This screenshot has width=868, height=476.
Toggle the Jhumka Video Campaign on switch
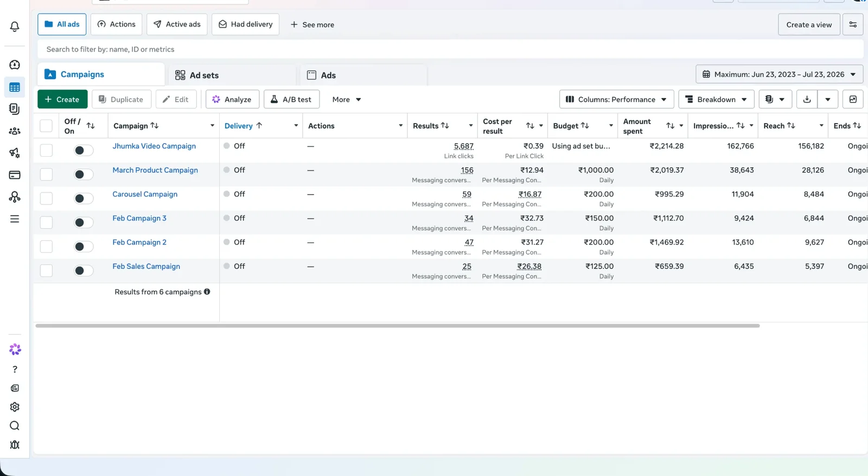coord(84,150)
